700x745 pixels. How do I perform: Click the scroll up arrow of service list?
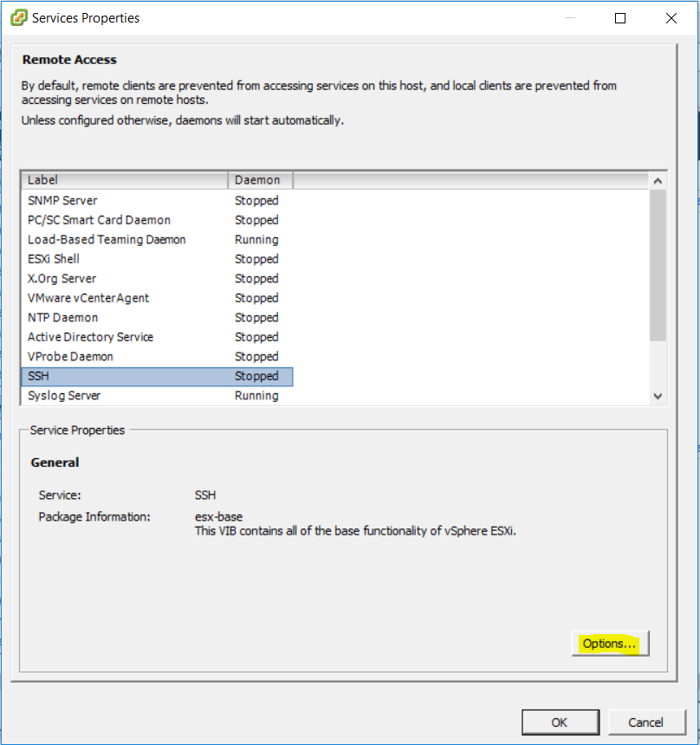click(658, 181)
